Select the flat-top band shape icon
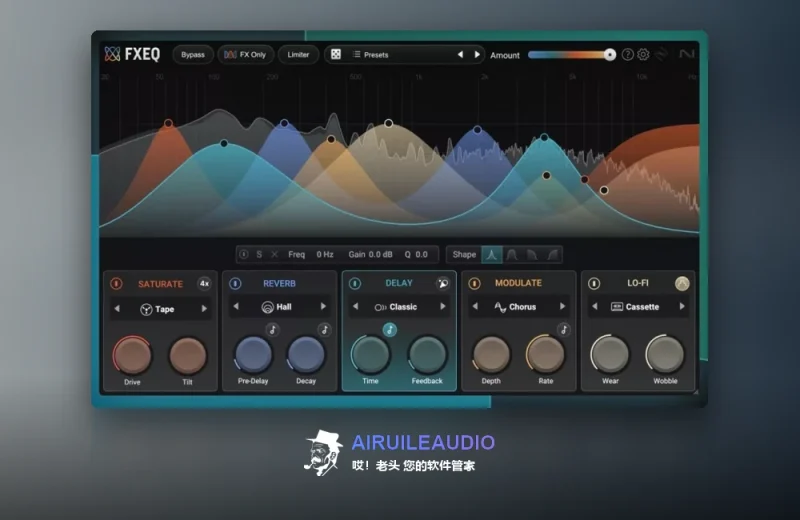The height and width of the screenshot is (520, 800). pos(512,254)
